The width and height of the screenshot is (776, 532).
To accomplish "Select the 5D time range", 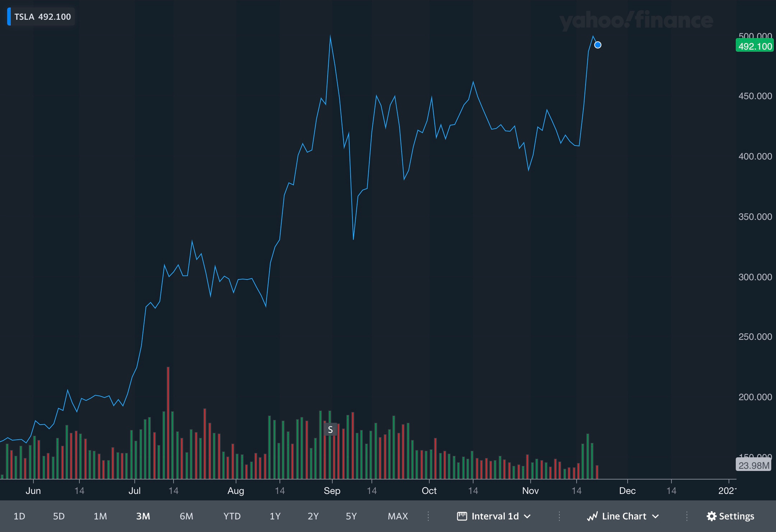I will (59, 516).
